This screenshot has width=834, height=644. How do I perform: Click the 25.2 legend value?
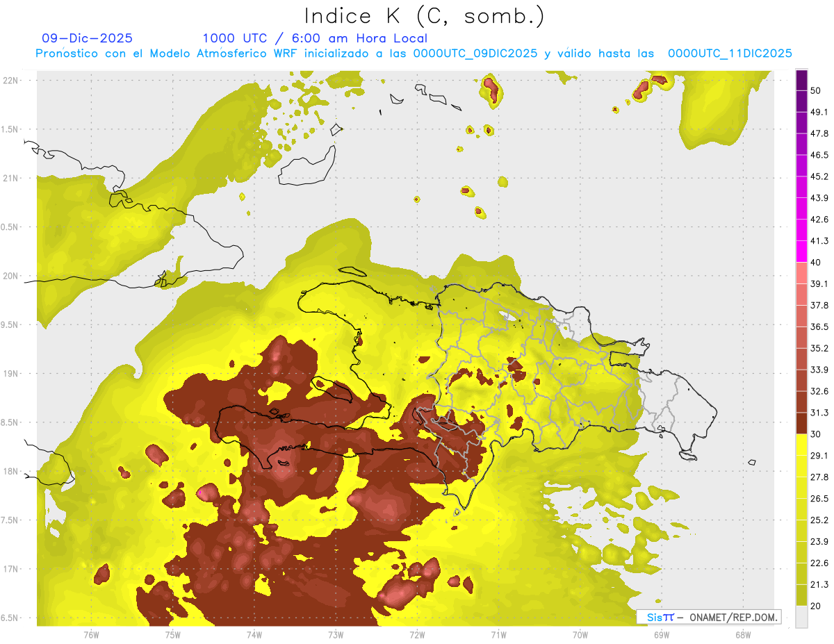coord(819,520)
